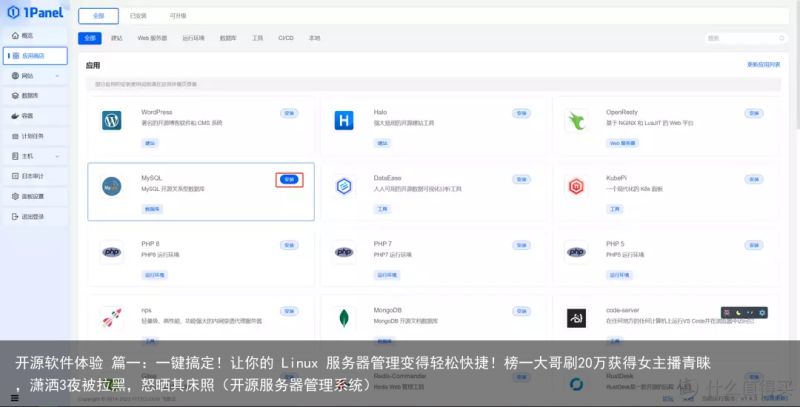The height and width of the screenshot is (407, 800).
Task: Install PHP 7 with its 安装 button
Action: 521,245
